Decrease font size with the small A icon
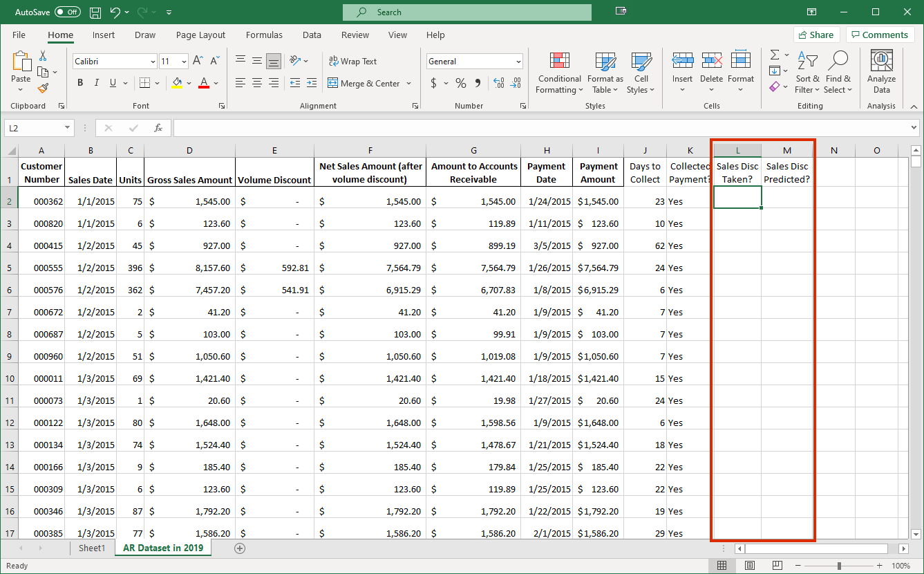Screen dimensions: 924x574 (x=215, y=62)
